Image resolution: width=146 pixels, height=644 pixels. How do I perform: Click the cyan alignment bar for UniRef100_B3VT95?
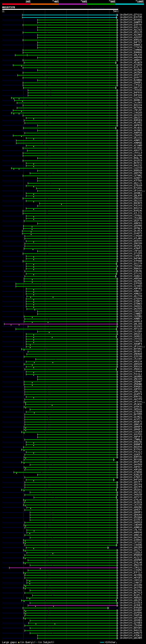(x=70, y=17)
